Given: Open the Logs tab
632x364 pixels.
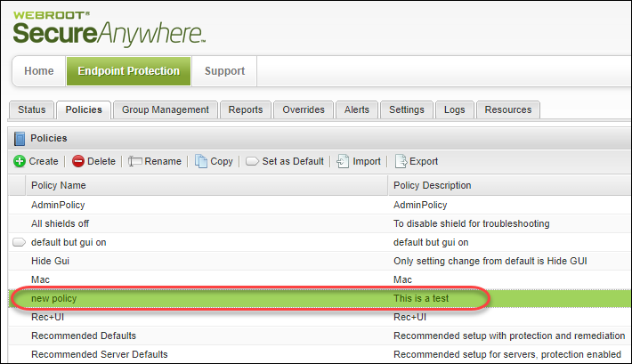Looking at the screenshot, I should pos(454,109).
